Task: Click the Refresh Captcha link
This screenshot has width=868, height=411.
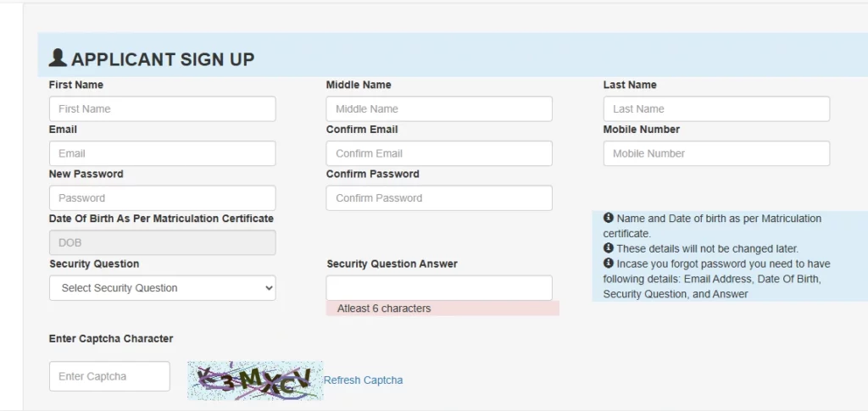Action: (363, 380)
